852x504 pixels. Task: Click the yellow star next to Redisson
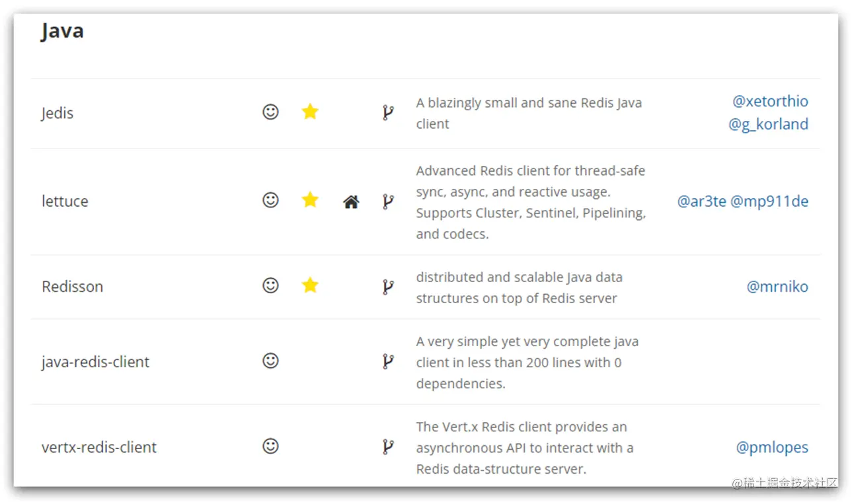pos(310,285)
